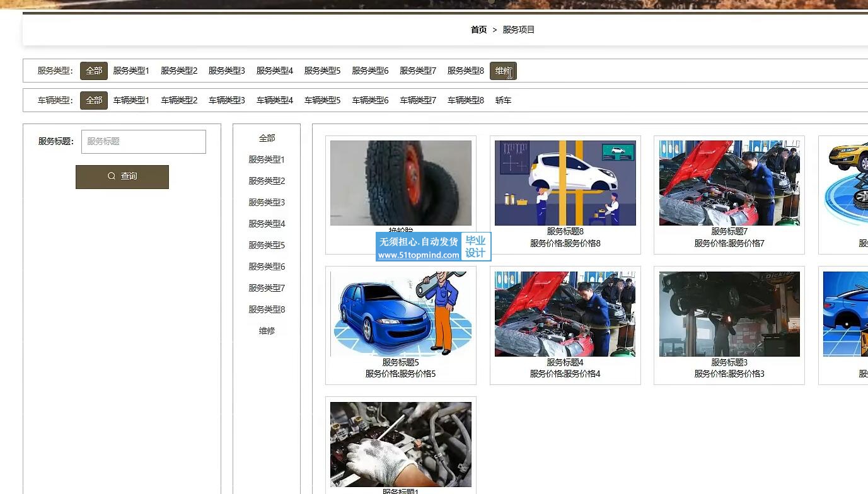This screenshot has height=494, width=868.
Task: Open the 服务标题4 mechanic photo
Action: (x=565, y=314)
